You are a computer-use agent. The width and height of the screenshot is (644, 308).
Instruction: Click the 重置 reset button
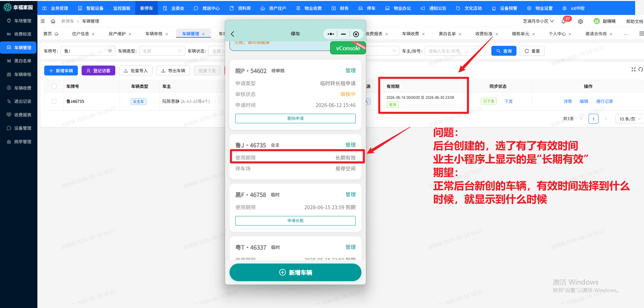click(x=532, y=51)
